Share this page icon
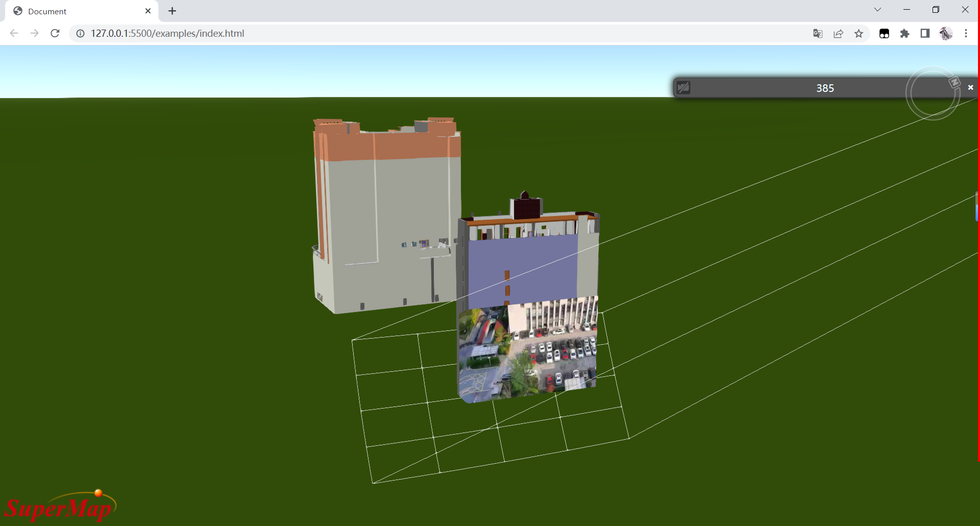980x526 pixels. (838, 33)
